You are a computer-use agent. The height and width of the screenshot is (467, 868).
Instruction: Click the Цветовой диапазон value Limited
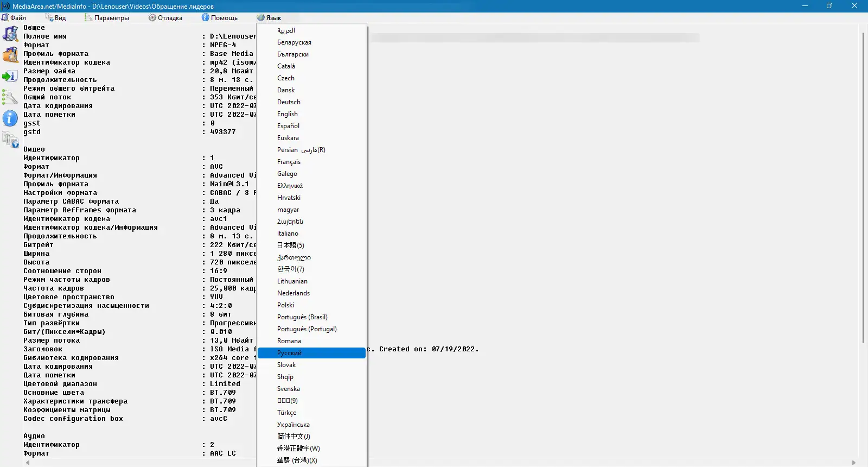click(225, 384)
